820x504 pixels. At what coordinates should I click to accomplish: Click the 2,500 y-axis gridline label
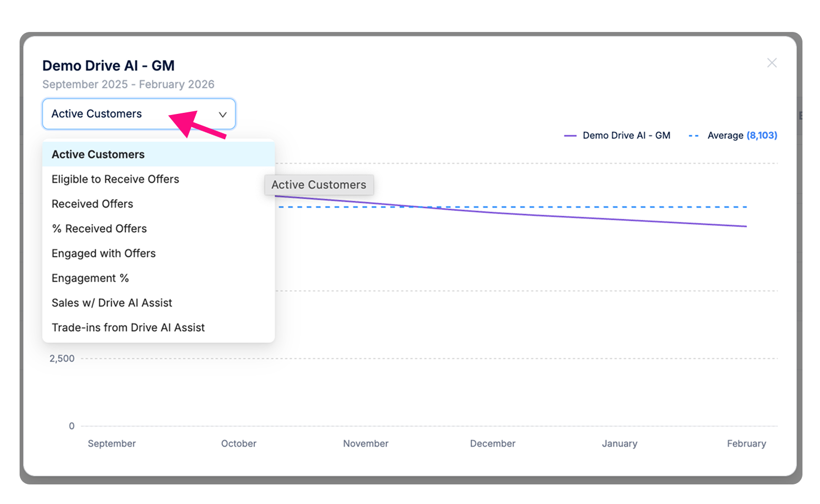pyautogui.click(x=62, y=359)
